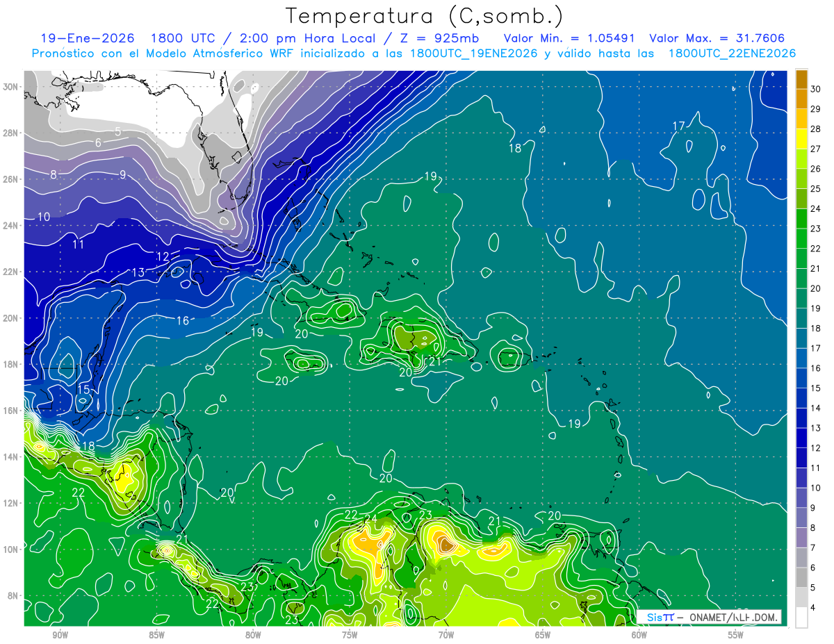This screenshot has height=644, width=834.
Task: Click the '26N' latitude axis label
Action: pyautogui.click(x=11, y=179)
